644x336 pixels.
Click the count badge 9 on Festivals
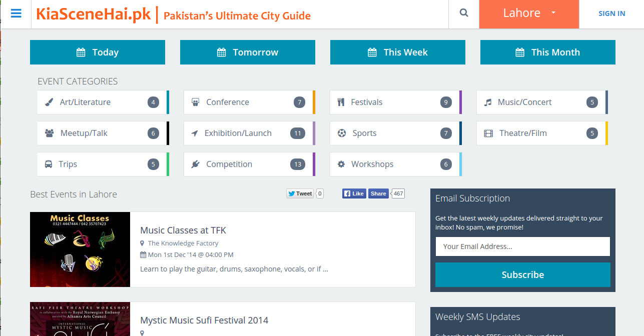point(446,102)
